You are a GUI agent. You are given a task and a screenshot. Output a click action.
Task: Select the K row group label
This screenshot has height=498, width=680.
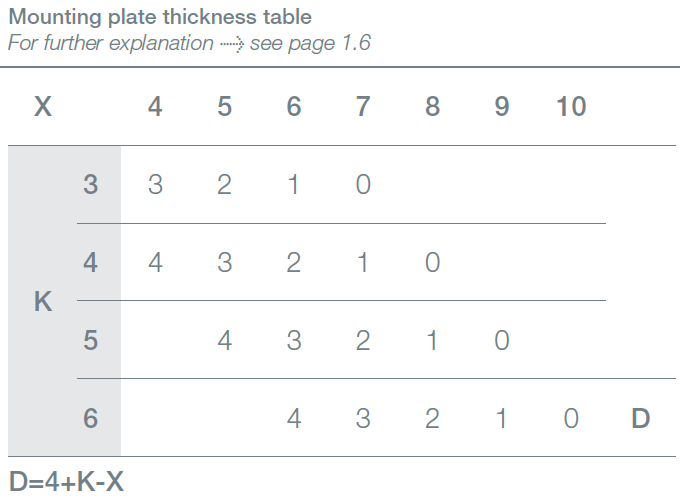point(43,302)
